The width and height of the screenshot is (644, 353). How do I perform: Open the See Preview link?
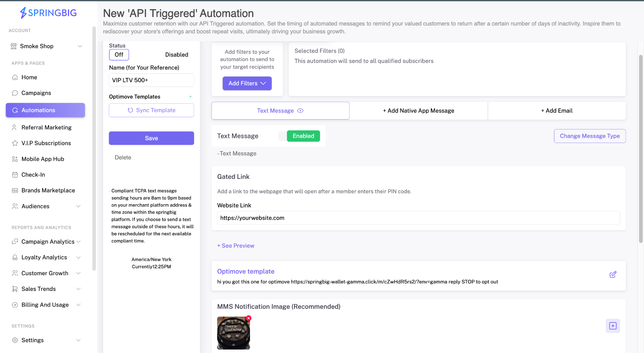click(236, 246)
